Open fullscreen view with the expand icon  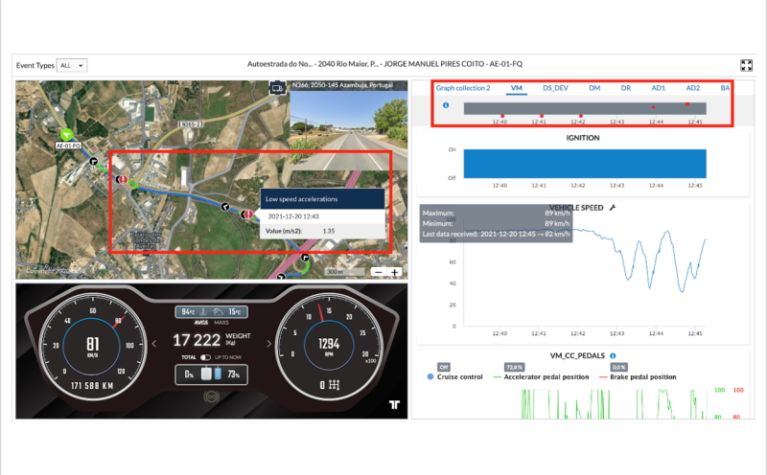tap(746, 65)
